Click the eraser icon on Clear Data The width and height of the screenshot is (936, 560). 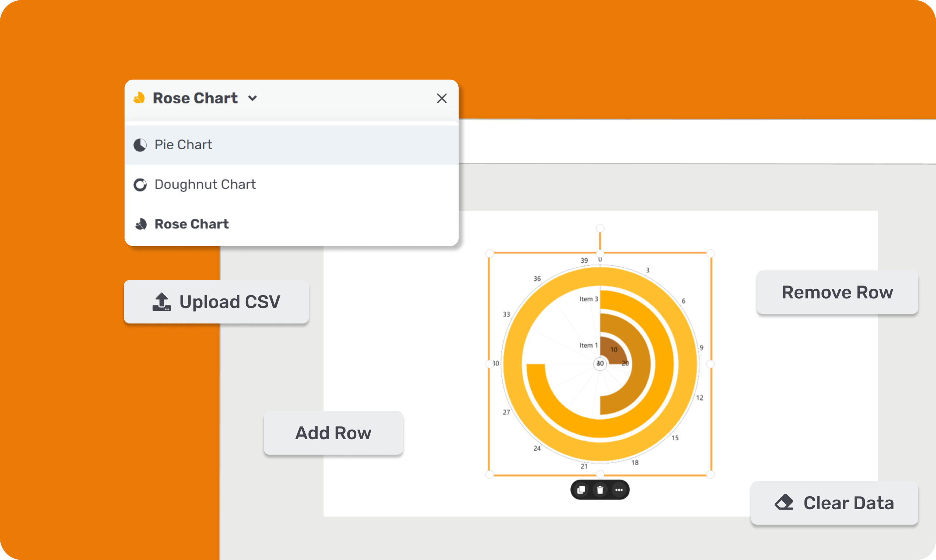coord(784,502)
